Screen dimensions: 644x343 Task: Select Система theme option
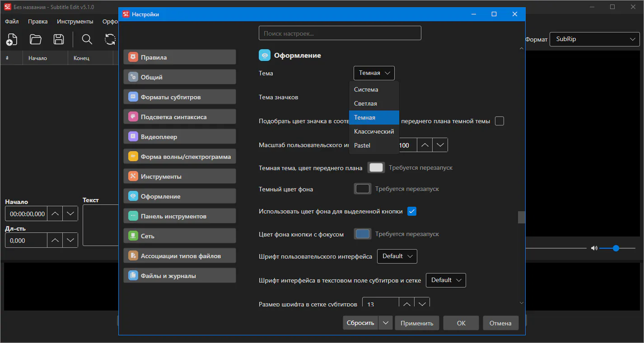pyautogui.click(x=374, y=89)
